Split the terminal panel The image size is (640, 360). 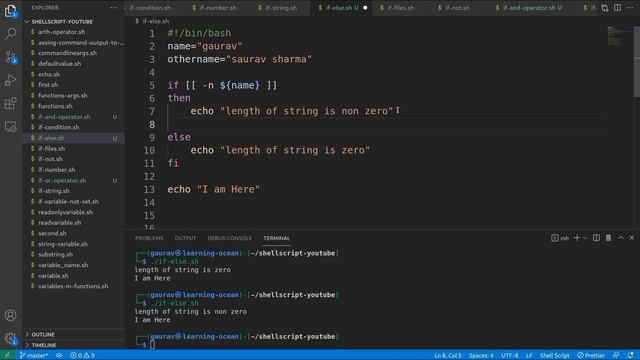tap(596, 238)
